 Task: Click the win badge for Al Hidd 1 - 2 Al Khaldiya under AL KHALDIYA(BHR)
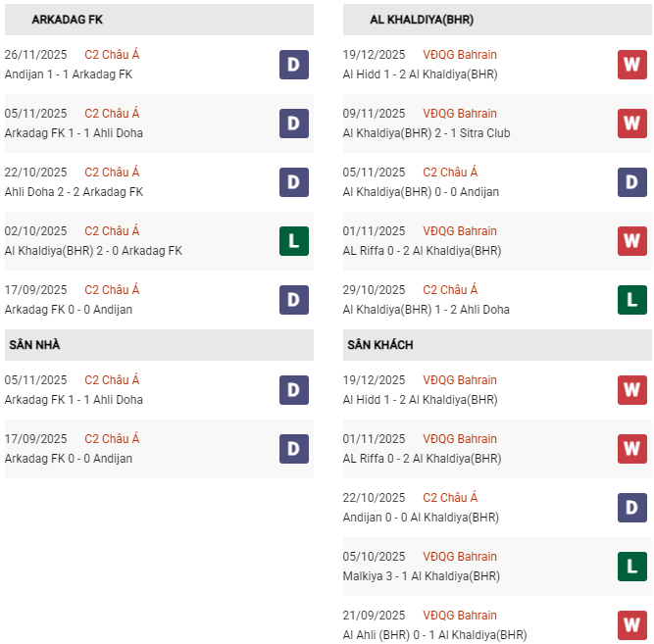(631, 65)
